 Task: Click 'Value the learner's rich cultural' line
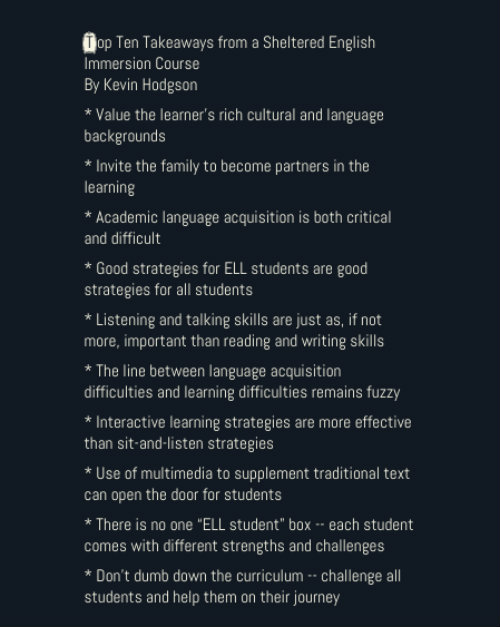(x=234, y=115)
